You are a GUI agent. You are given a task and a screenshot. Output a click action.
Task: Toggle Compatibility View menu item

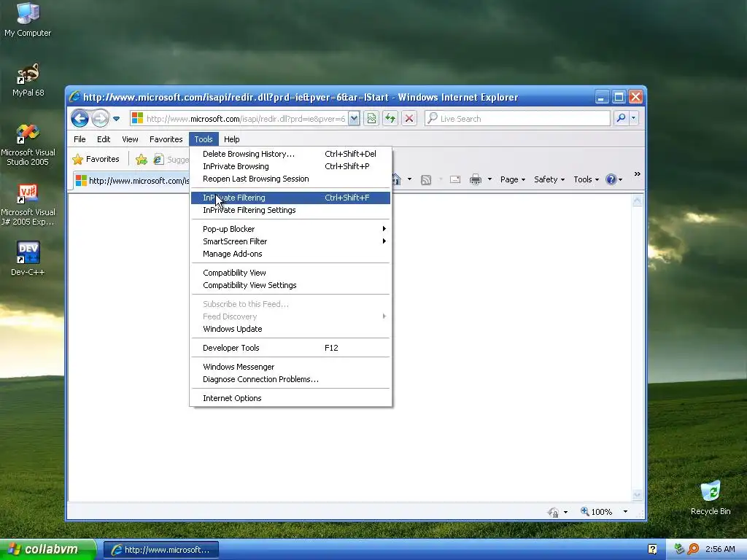(x=290, y=273)
